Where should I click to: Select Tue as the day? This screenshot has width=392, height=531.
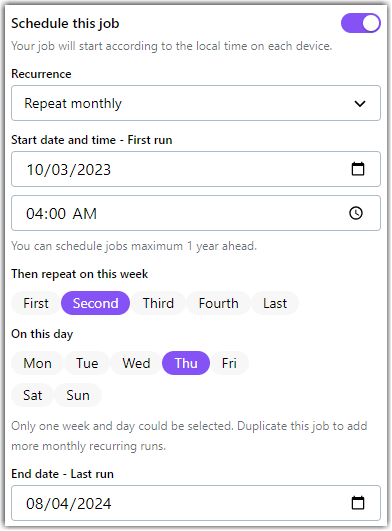pos(87,363)
